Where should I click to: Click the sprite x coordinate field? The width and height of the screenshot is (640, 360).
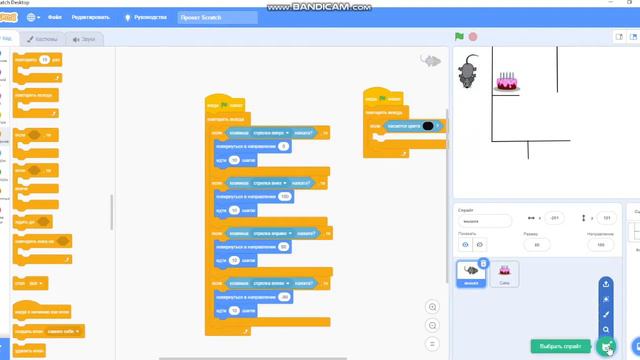(554, 218)
